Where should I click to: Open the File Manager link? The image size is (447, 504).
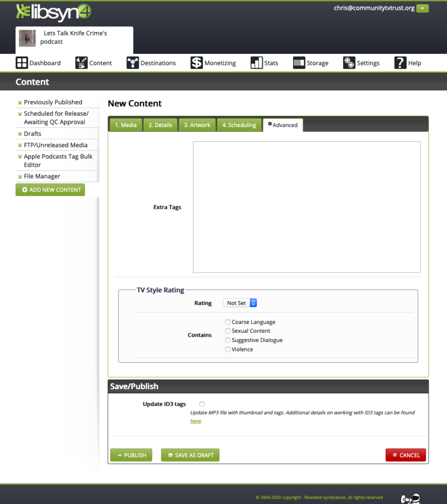pos(42,176)
